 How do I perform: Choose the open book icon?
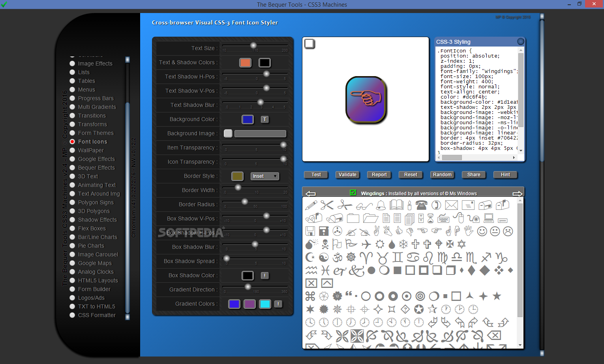[x=396, y=205]
